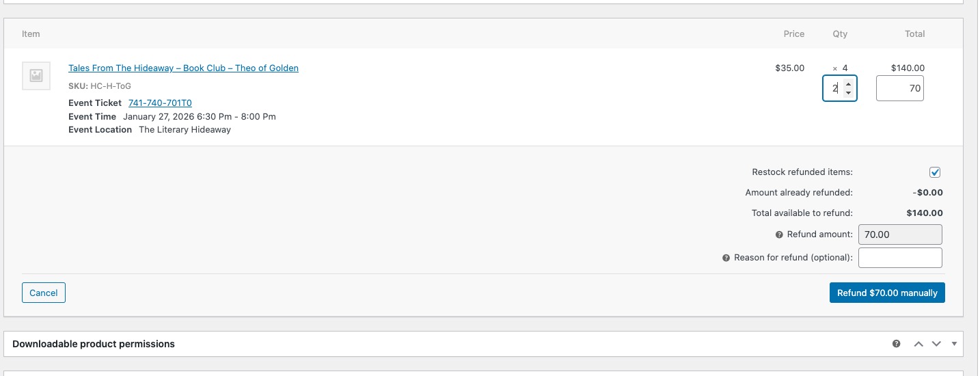Increase refund quantity with up arrow
Screen dimensions: 980x376
pyautogui.click(x=848, y=84)
